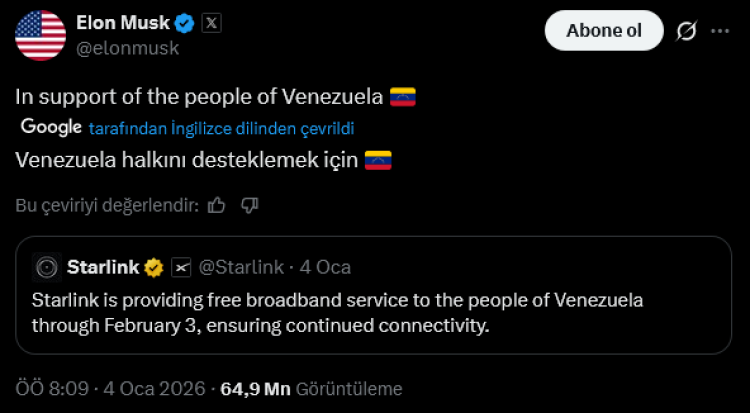
Task: Click the X badge beside Starlink's name
Action: (181, 267)
